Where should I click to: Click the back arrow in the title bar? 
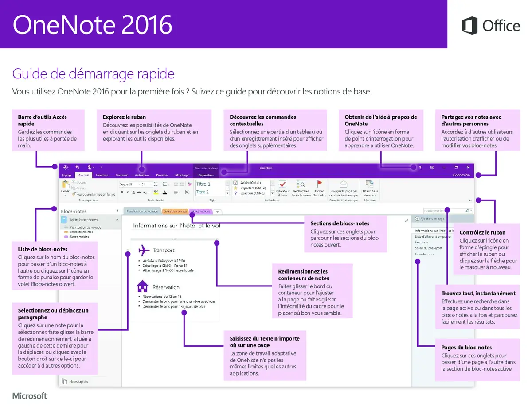pos(66,168)
